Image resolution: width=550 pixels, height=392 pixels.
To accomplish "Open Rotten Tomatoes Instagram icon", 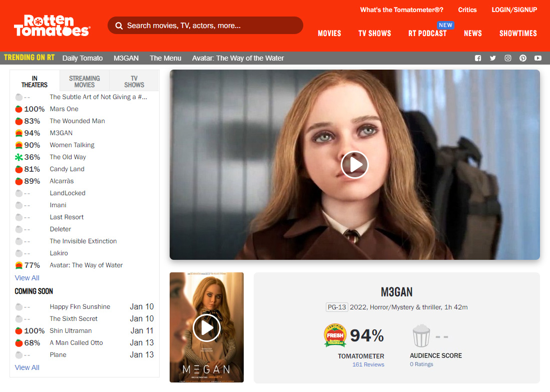I will point(508,58).
